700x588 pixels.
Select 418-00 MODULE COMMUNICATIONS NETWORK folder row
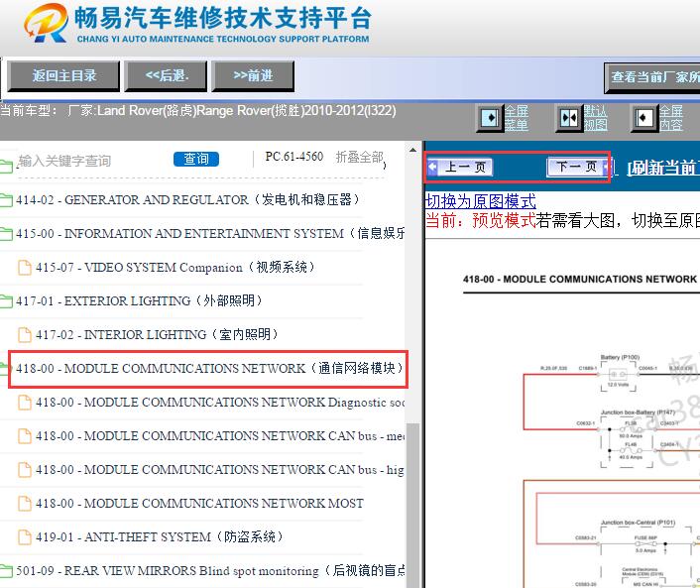[208, 369]
